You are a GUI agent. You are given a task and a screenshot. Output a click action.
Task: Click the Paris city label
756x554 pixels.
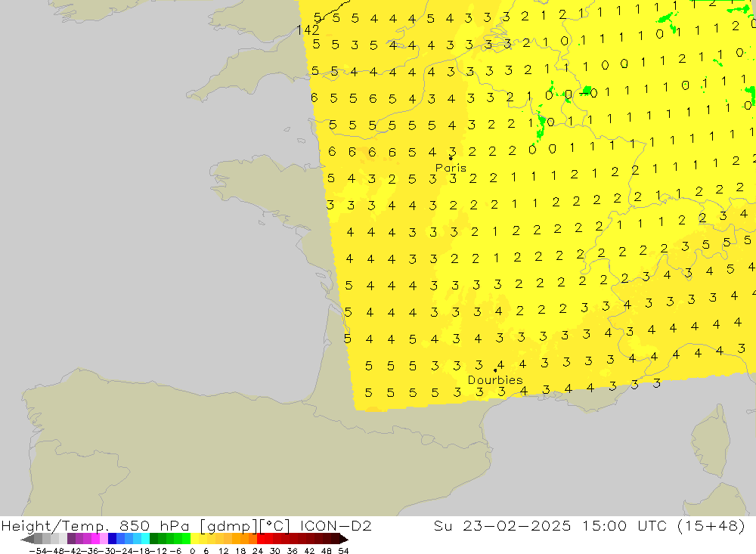point(451,168)
